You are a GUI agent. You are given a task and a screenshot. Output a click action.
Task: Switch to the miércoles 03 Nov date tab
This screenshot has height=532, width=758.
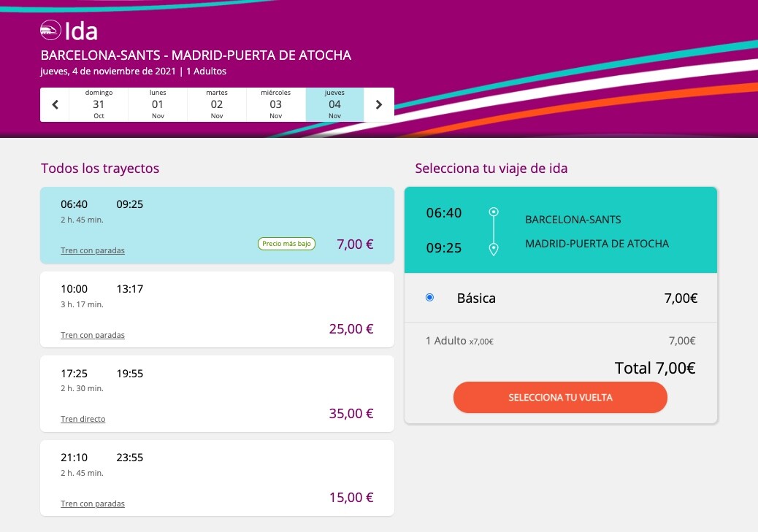(275, 104)
